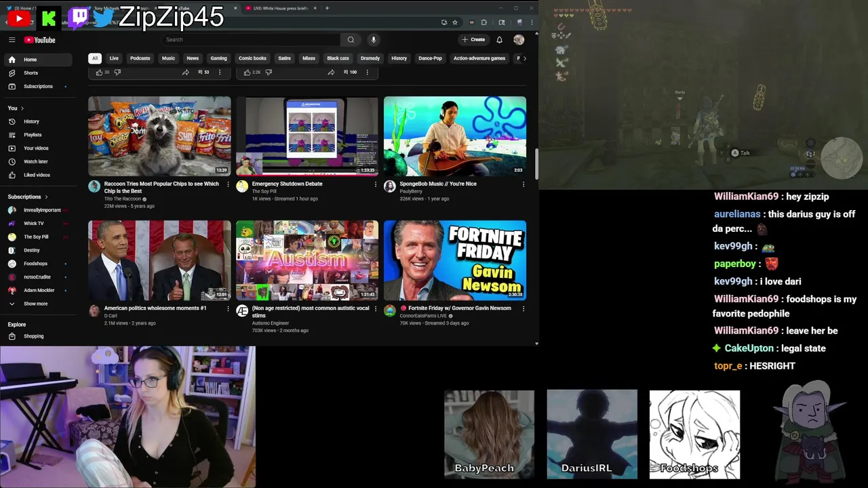Open the imreallyimportant channel subscription
The height and width of the screenshot is (488, 868).
tap(39, 210)
